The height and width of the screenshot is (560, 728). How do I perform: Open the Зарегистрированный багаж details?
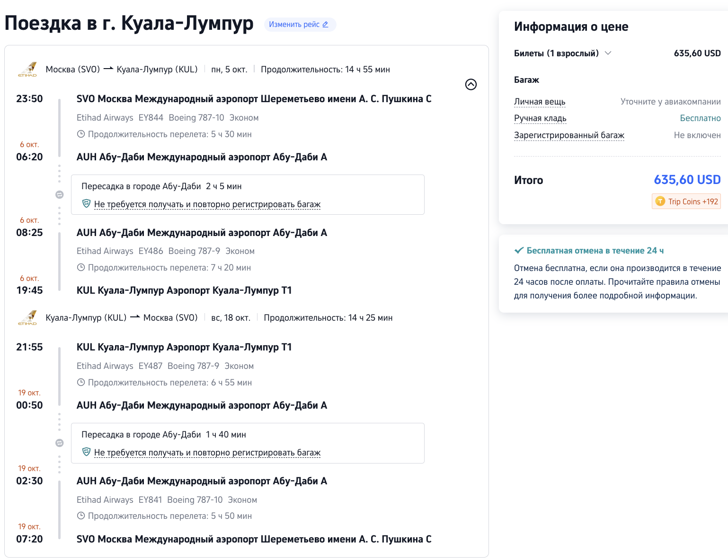tap(569, 135)
